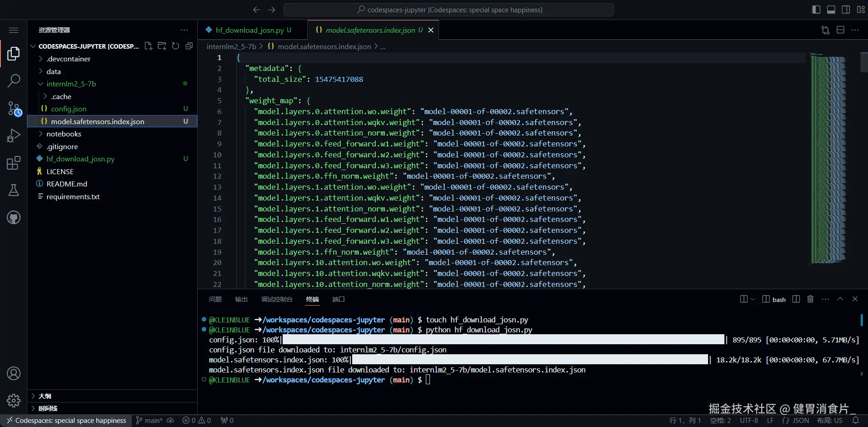This screenshot has height=427, width=868.
Task: Open the Testing flask view
Action: pos(14,190)
